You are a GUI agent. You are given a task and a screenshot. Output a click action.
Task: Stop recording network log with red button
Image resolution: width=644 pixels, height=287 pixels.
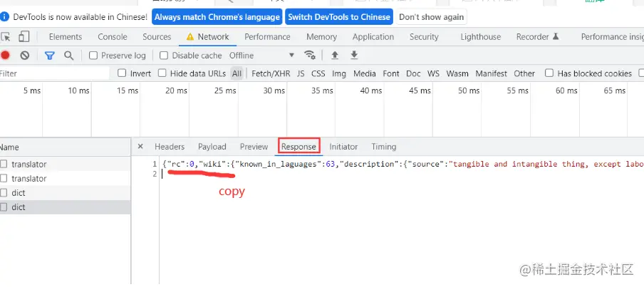pyautogui.click(x=5, y=56)
